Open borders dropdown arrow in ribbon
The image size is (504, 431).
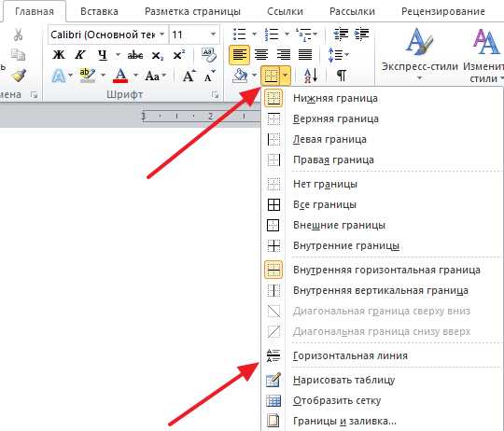coord(286,76)
